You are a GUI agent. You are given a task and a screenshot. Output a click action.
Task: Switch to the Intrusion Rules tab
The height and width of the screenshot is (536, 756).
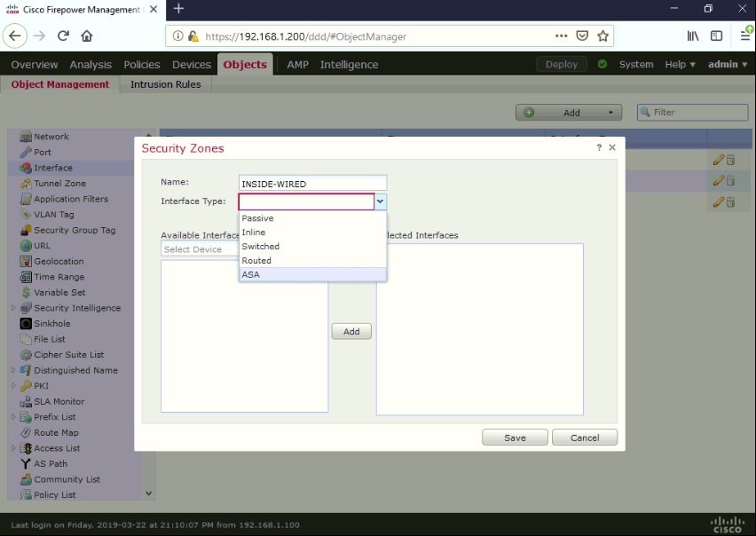tap(165, 84)
